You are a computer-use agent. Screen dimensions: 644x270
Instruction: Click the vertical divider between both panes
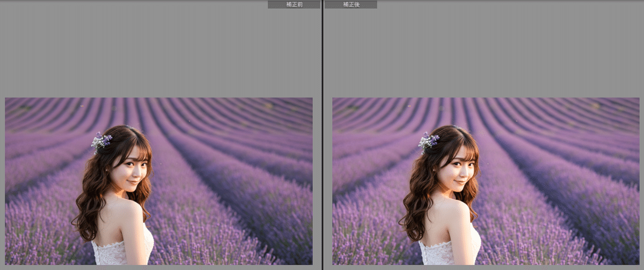point(322,134)
